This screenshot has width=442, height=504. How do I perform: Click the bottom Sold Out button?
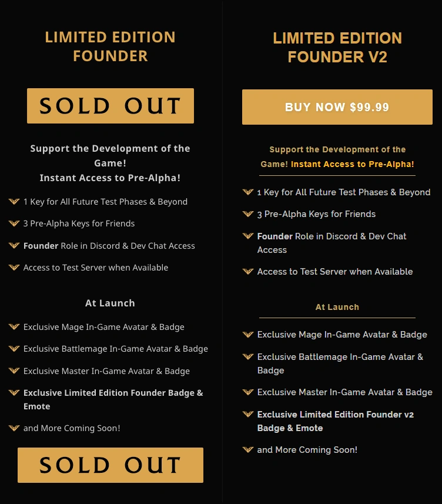pos(110,465)
